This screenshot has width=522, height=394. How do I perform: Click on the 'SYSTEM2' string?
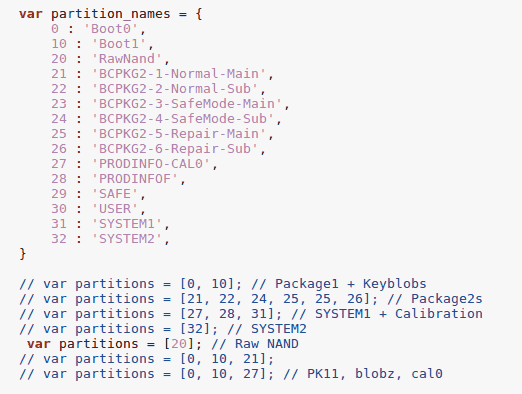127,239
